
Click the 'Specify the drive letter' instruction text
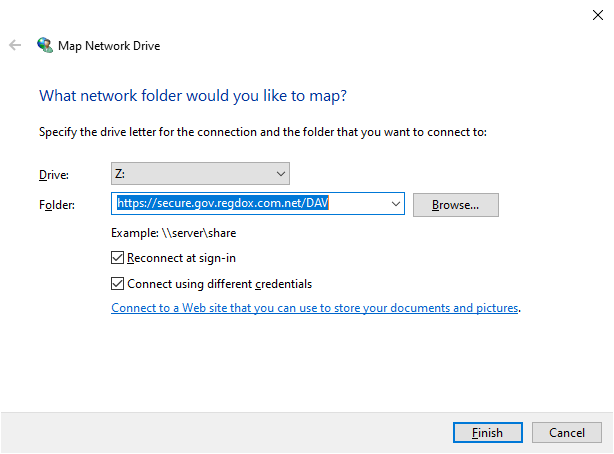(263, 132)
